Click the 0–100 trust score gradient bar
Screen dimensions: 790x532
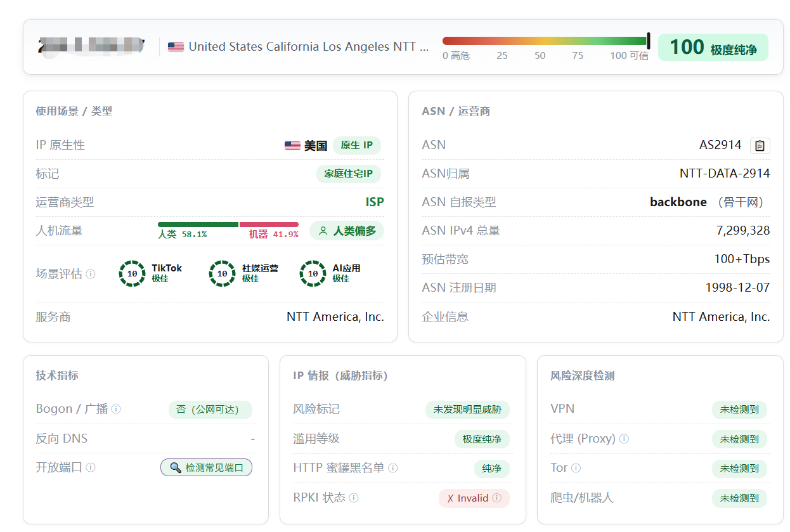click(x=545, y=41)
